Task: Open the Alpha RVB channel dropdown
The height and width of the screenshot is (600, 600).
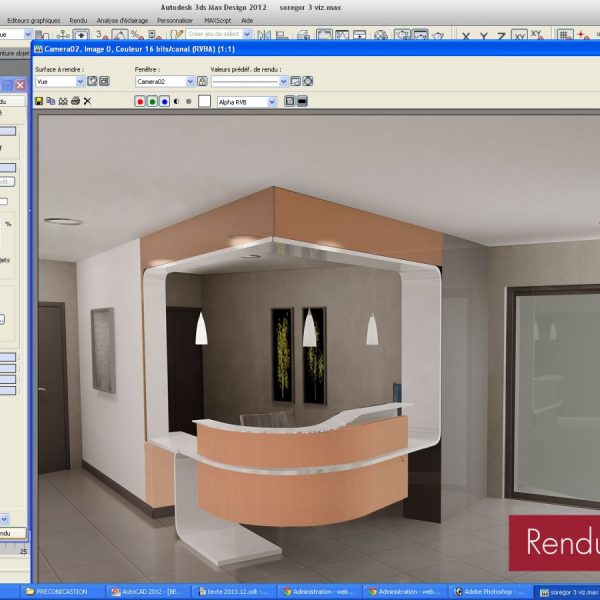Action: pos(271,102)
